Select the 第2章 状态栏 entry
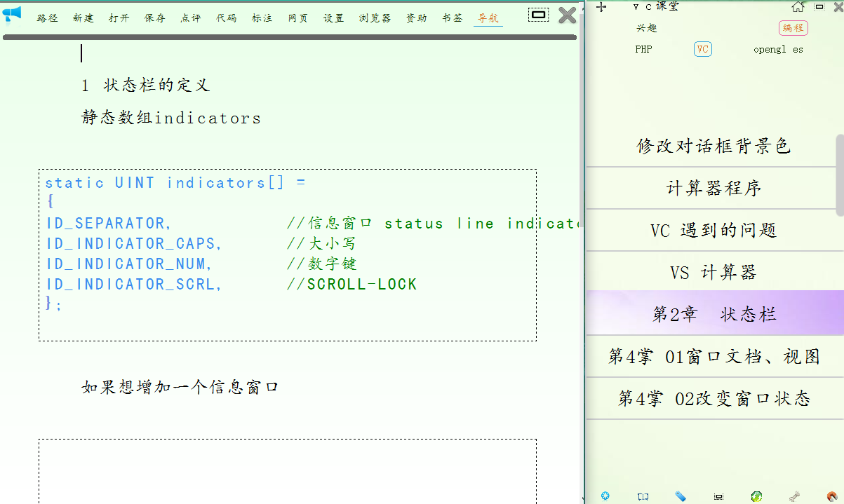The width and height of the screenshot is (844, 504). coord(714,314)
